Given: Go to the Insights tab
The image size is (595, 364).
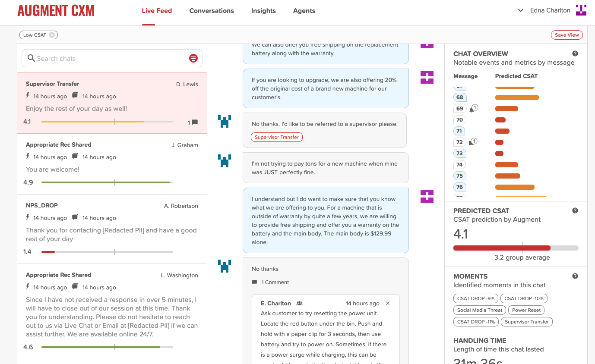Looking at the screenshot, I should (x=263, y=11).
